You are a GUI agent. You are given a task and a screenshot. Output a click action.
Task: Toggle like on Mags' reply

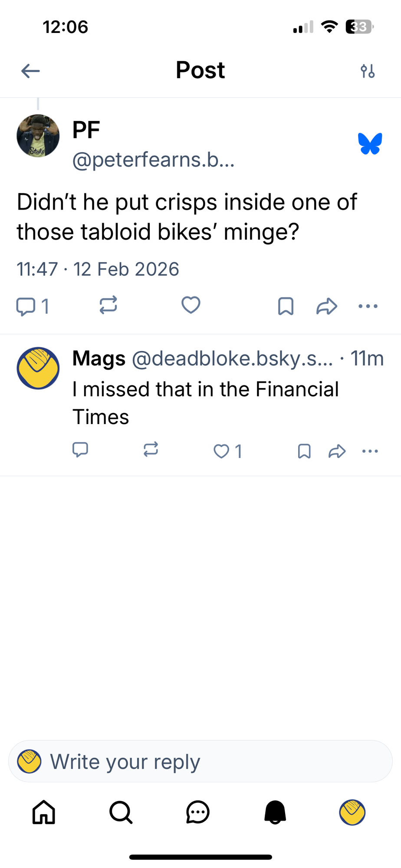click(221, 451)
